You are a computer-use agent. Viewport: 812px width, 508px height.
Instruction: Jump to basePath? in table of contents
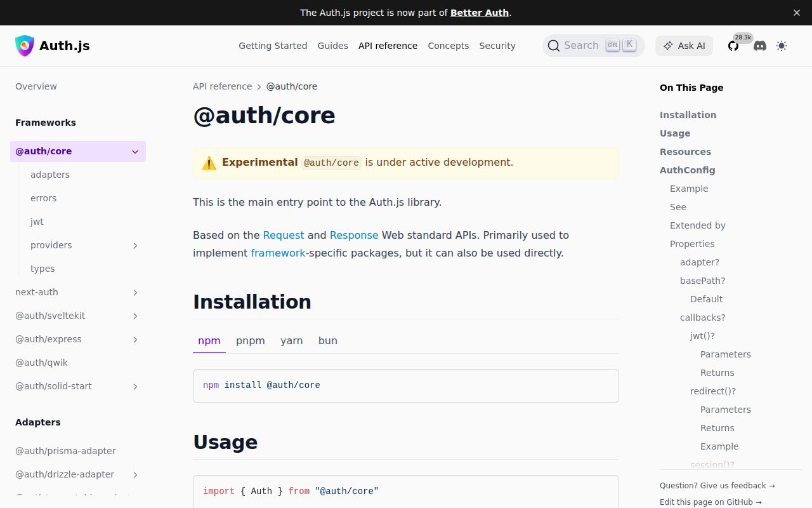pyautogui.click(x=702, y=281)
